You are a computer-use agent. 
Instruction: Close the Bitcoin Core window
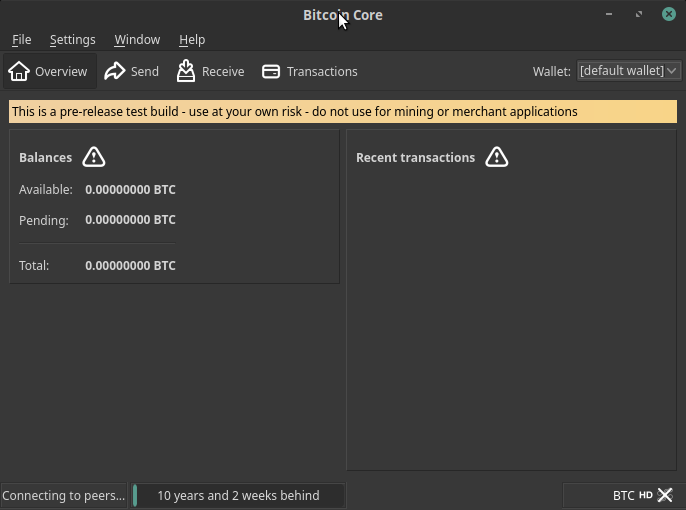(668, 14)
